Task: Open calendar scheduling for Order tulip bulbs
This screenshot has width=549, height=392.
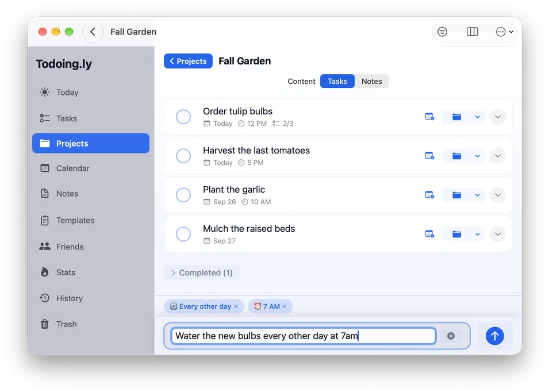Action: pyautogui.click(x=429, y=117)
